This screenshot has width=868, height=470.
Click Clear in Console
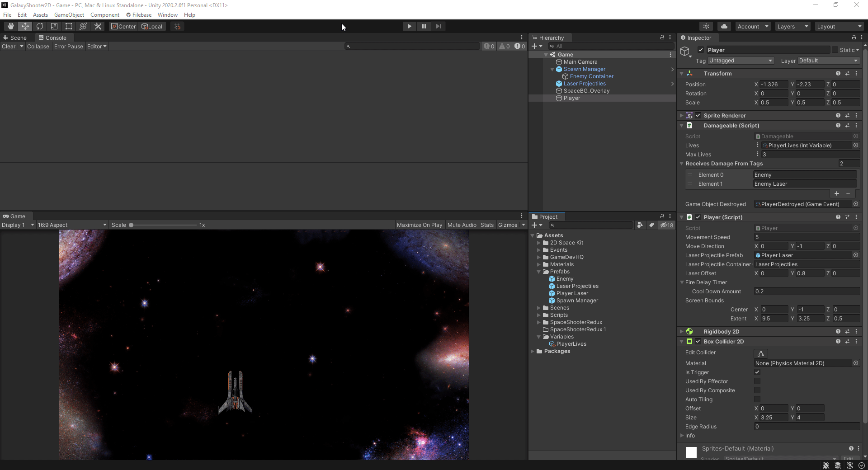[x=9, y=46]
